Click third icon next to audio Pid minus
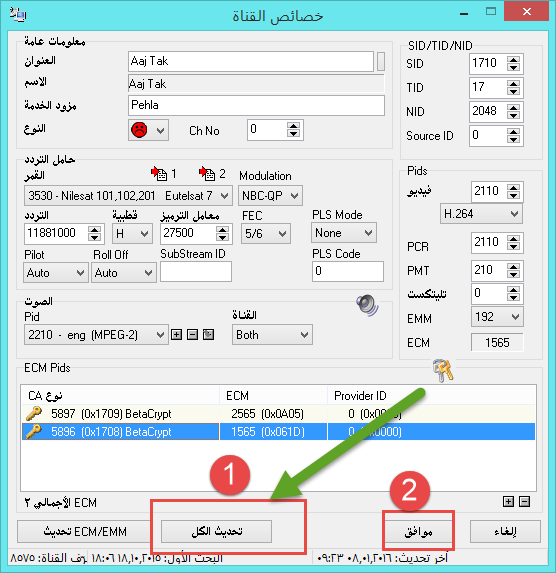 [x=208, y=335]
